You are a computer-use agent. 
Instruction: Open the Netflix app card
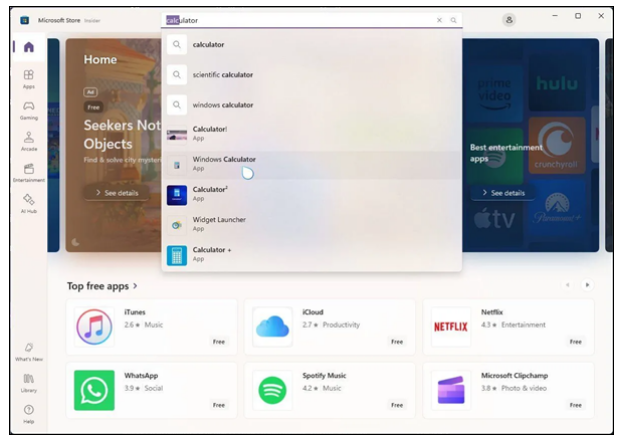(x=508, y=327)
